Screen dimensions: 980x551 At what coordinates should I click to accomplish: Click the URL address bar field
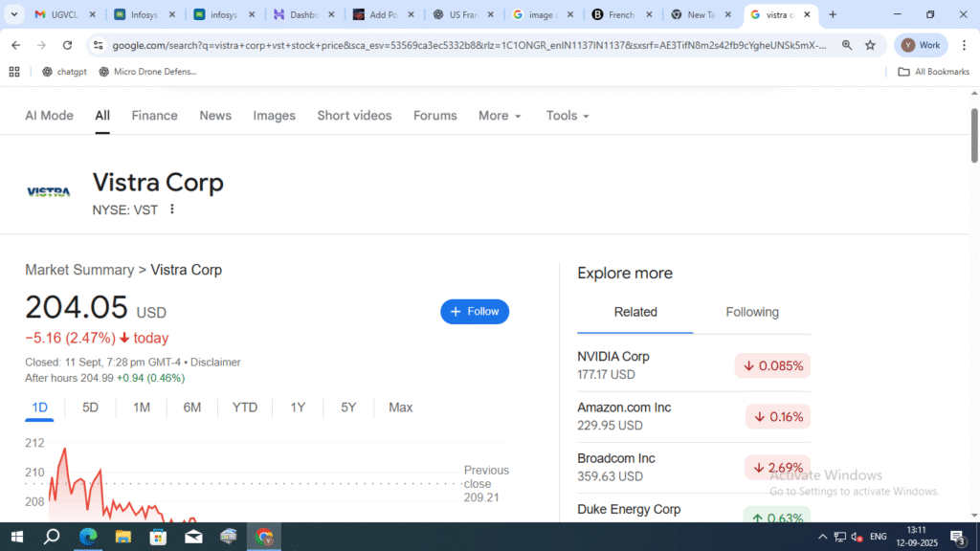click(x=469, y=45)
